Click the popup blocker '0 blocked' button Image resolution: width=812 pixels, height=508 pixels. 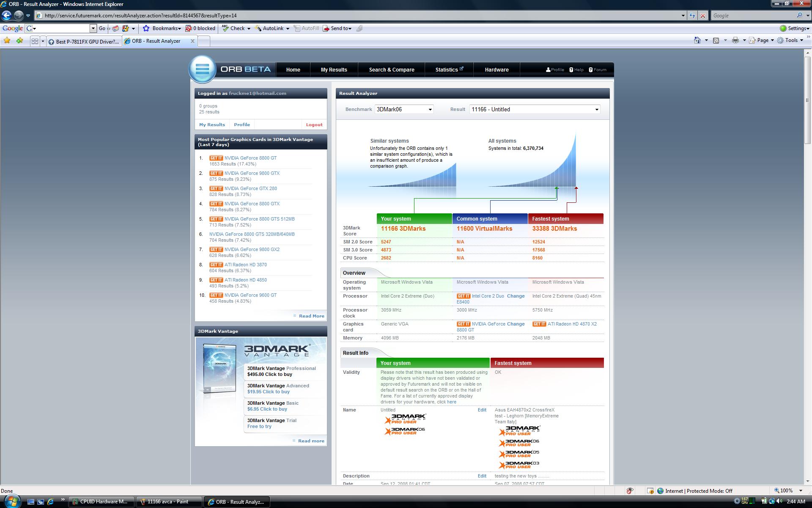(x=200, y=28)
